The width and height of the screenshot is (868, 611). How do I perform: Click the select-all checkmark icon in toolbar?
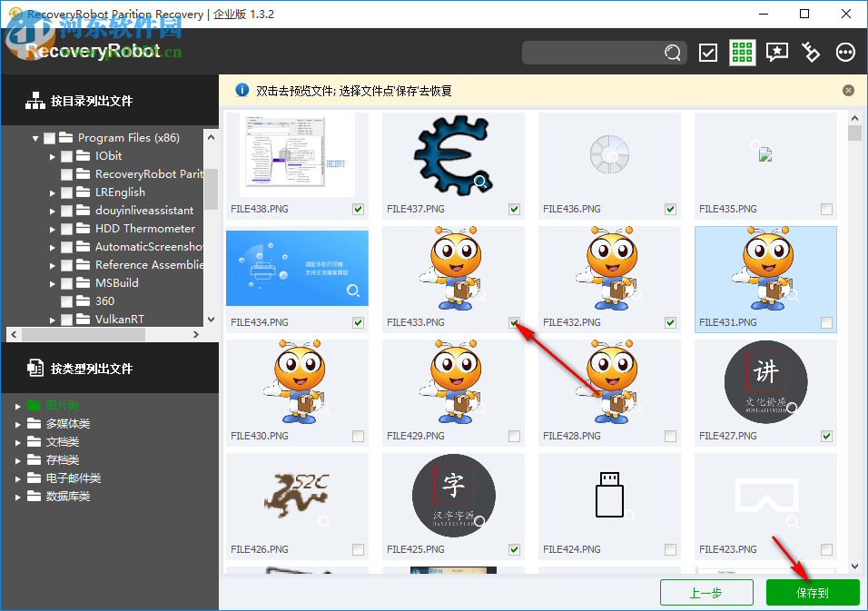[x=707, y=52]
